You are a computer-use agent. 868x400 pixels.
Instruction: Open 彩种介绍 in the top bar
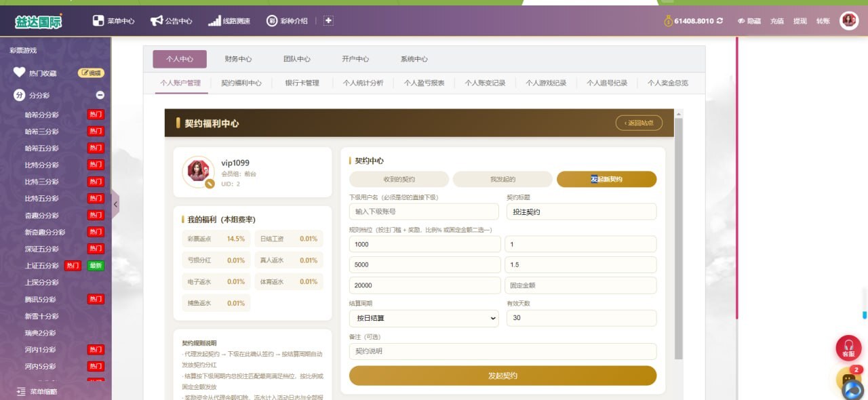(287, 21)
